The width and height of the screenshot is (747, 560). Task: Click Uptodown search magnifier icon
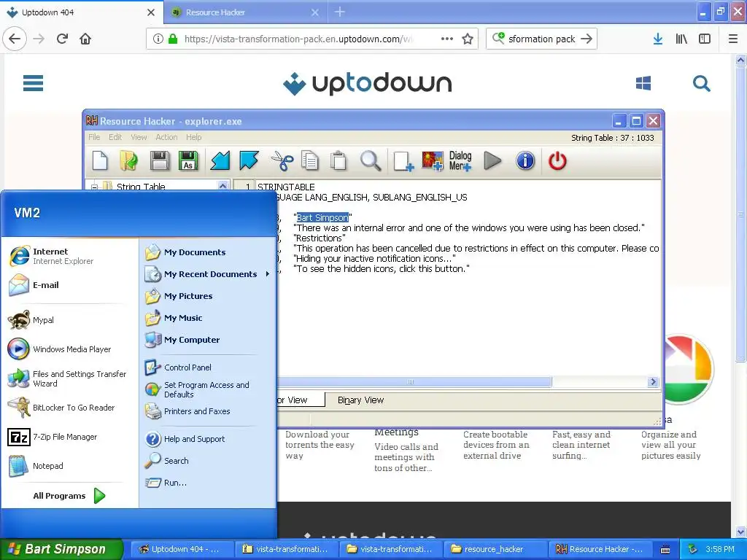coord(701,83)
